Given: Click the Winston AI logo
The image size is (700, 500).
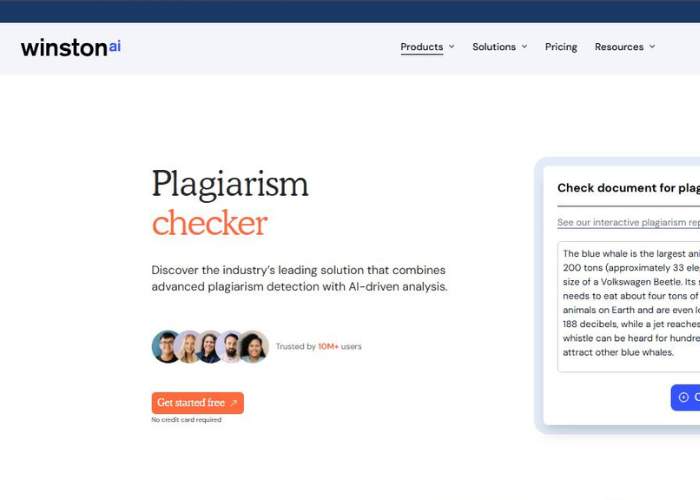Looking at the screenshot, I should click(x=70, y=47).
